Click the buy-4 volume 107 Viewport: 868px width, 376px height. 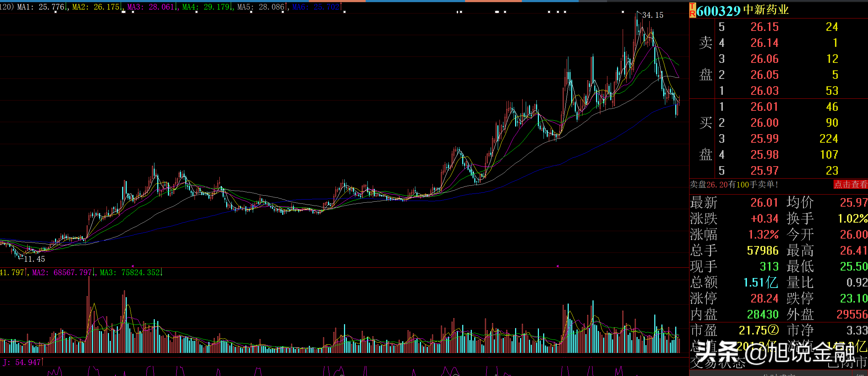point(829,155)
